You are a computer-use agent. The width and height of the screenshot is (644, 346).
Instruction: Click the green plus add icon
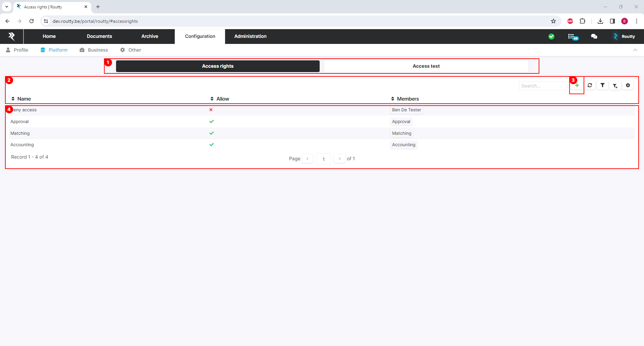pyautogui.click(x=577, y=85)
